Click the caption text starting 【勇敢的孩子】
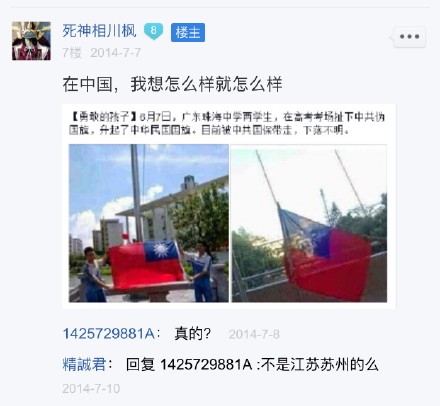 [x=227, y=123]
